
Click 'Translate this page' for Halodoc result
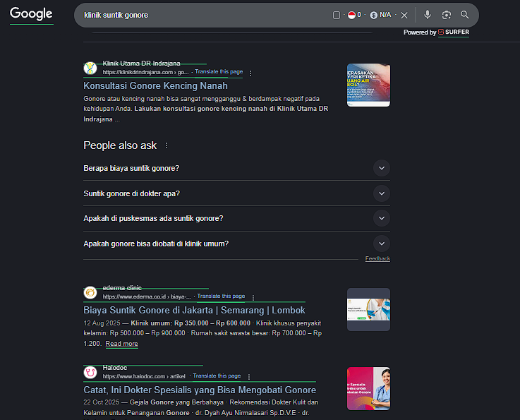(217, 376)
